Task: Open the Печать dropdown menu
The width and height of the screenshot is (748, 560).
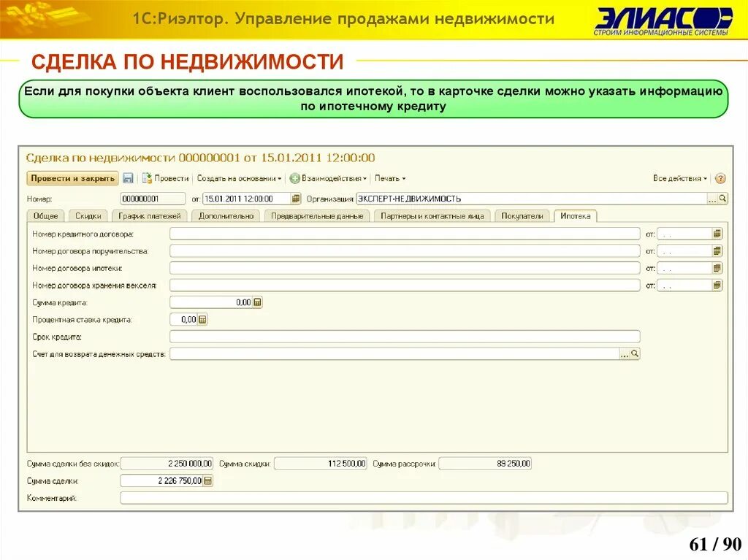Action: [390, 178]
